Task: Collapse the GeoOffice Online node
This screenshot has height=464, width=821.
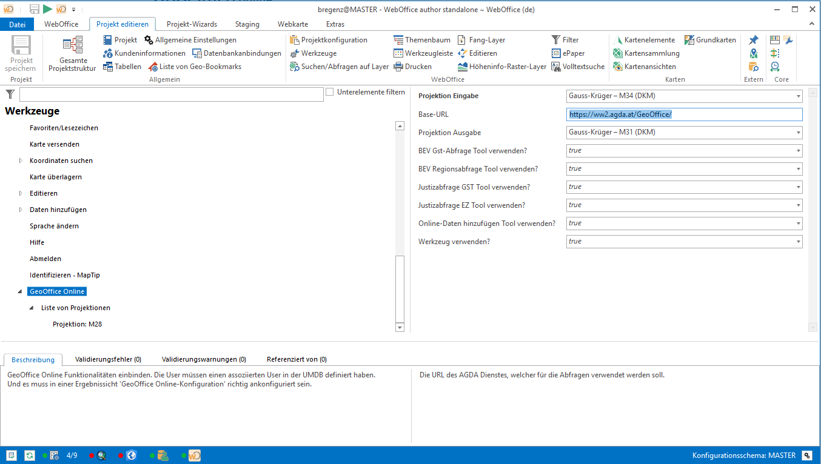Action: [x=20, y=292]
